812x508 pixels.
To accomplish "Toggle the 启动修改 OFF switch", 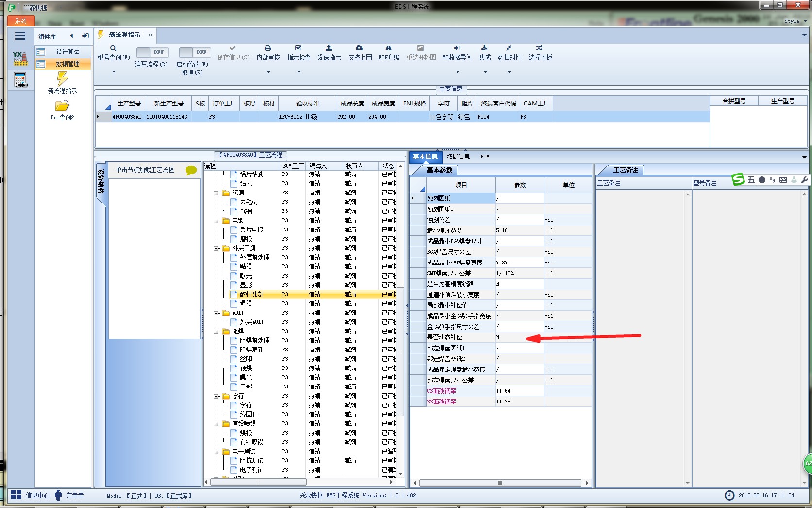I will click(x=195, y=52).
